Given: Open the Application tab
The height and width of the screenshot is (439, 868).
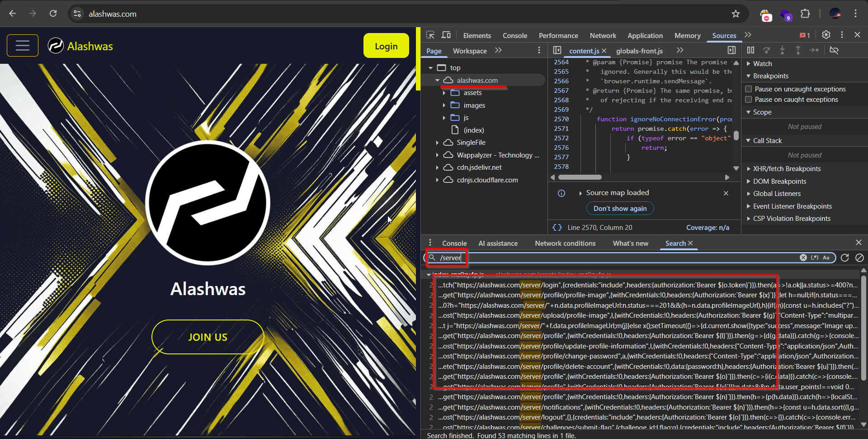Looking at the screenshot, I should click(x=645, y=36).
